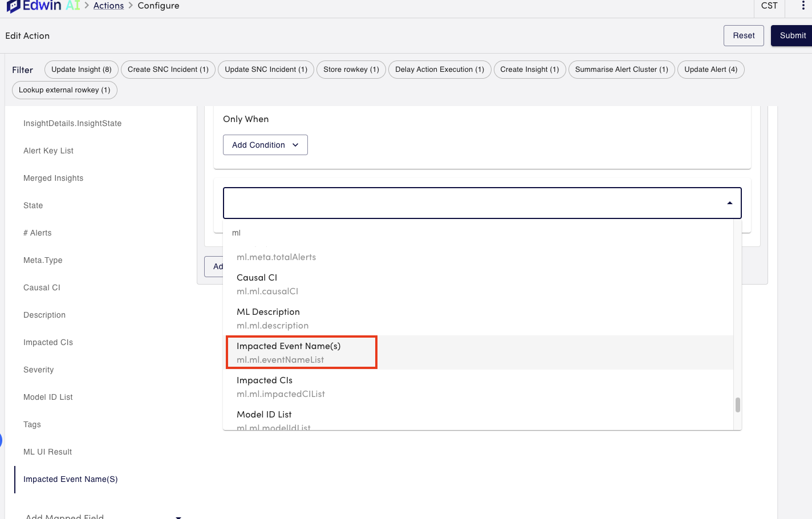The image size is (812, 519).
Task: Choose the highlighted Impacted Event Name(s) option
Action: (301, 352)
